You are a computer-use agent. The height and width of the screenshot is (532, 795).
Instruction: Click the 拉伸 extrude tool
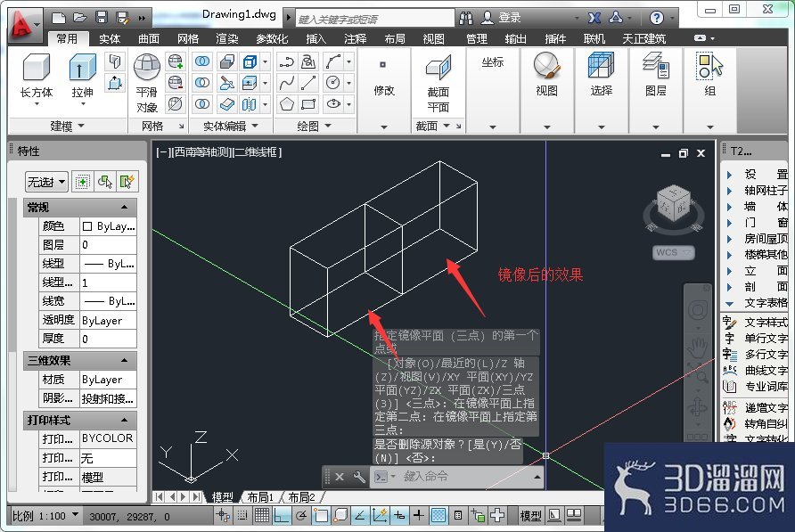82,78
